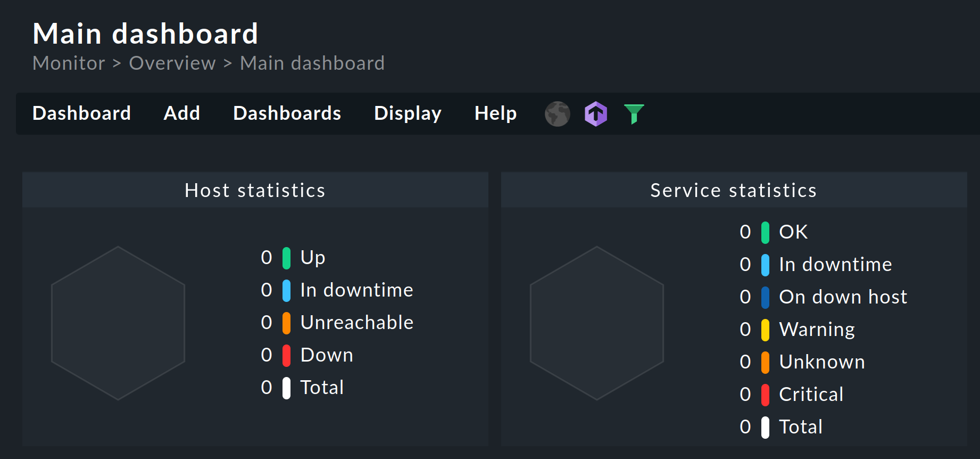Open the green filter funnel icon

(634, 114)
